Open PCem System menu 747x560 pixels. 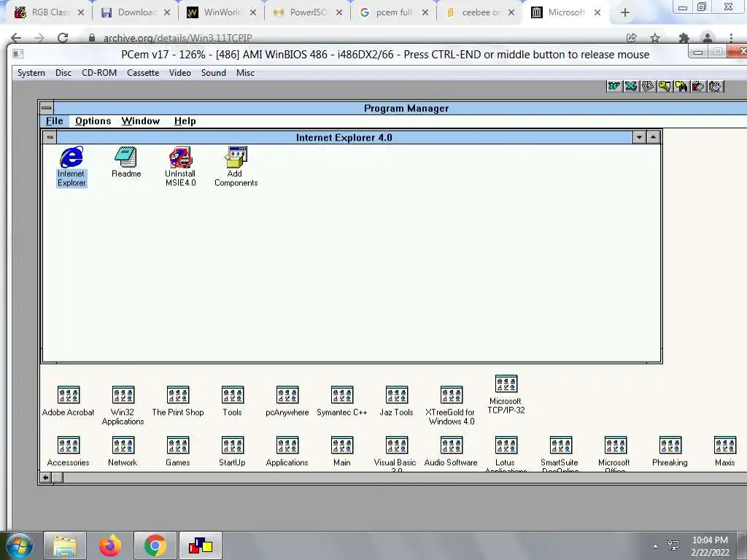pos(31,73)
